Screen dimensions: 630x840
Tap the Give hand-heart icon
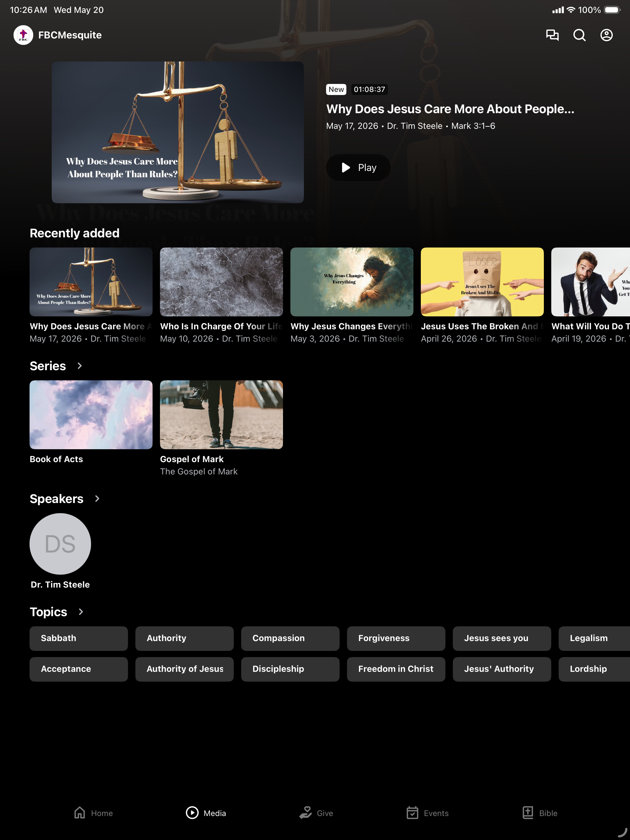tap(305, 813)
